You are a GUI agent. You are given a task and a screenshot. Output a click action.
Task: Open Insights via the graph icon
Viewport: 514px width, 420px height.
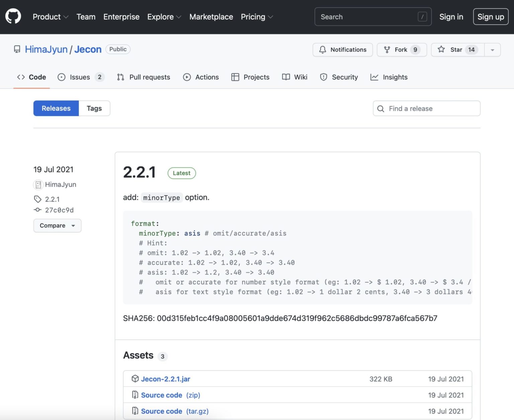tap(374, 77)
